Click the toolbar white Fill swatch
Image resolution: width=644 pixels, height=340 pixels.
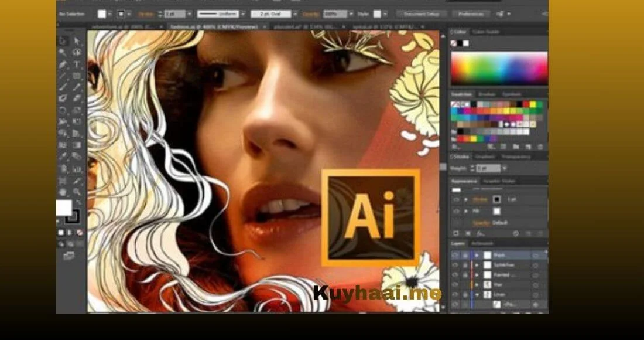coord(64,208)
